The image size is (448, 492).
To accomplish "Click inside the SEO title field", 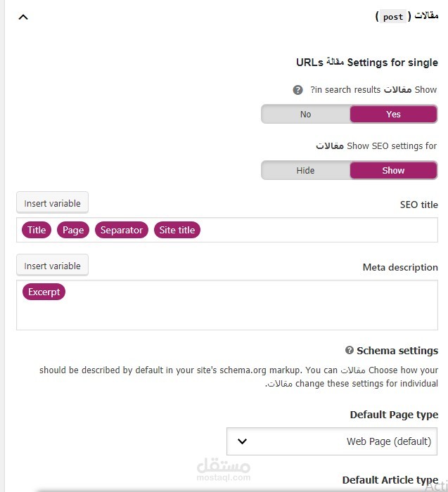I will click(x=316, y=230).
